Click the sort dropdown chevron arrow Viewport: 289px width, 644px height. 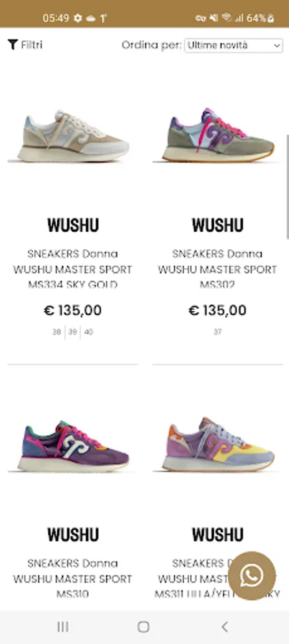click(x=277, y=46)
